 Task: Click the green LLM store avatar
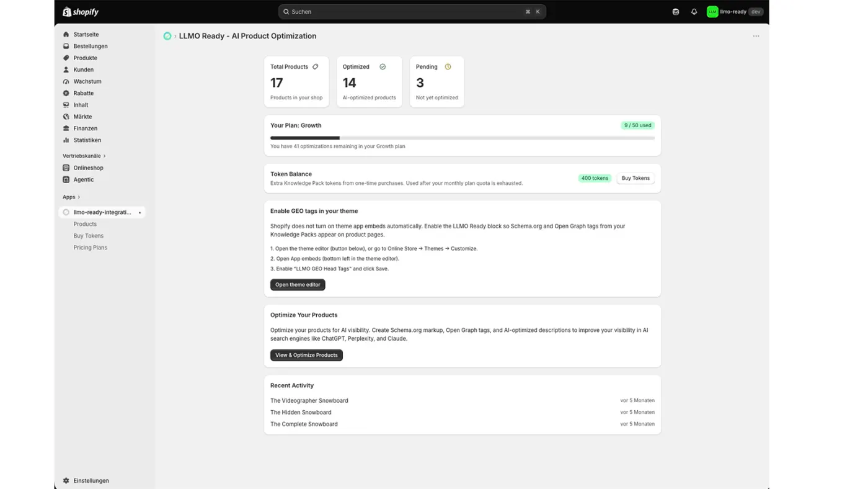tap(712, 12)
